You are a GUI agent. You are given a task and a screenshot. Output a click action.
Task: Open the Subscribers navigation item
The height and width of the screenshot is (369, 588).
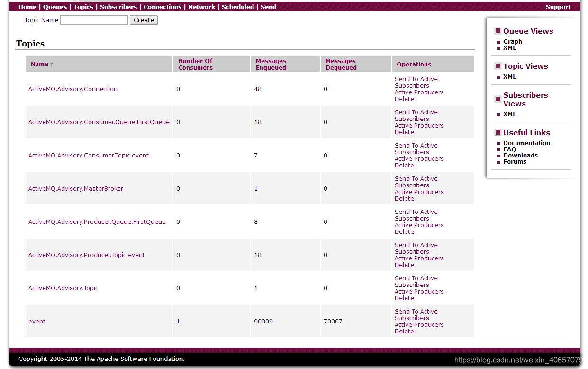pyautogui.click(x=118, y=7)
